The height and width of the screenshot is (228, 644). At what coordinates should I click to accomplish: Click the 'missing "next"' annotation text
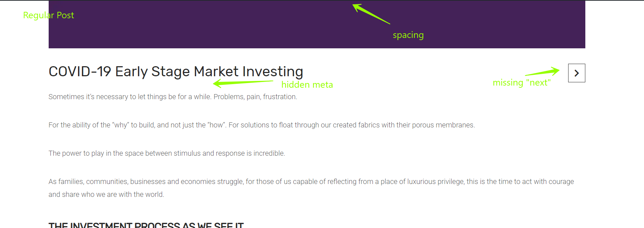coord(522,83)
